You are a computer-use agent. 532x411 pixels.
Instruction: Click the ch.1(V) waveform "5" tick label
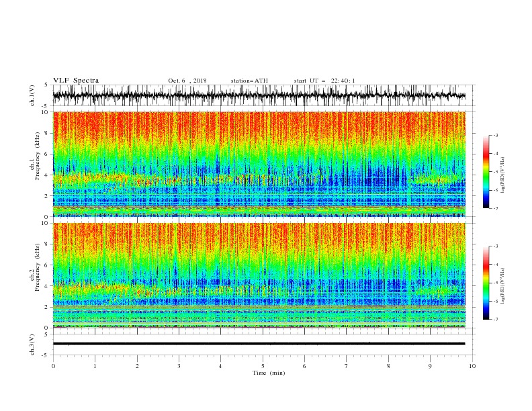[47, 85]
